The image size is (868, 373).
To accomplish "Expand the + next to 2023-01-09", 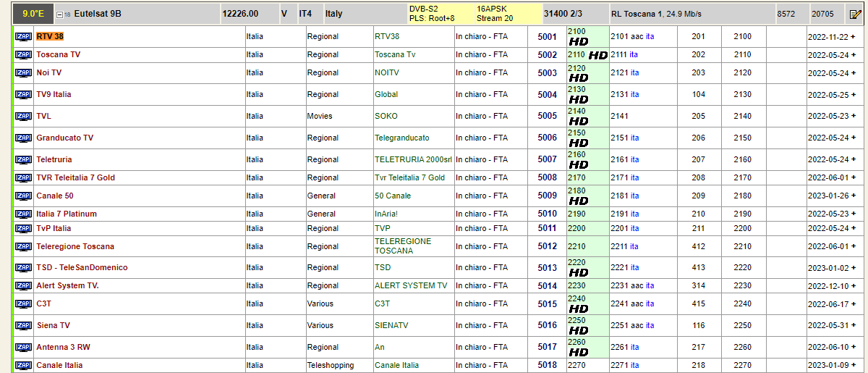I will click(852, 365).
